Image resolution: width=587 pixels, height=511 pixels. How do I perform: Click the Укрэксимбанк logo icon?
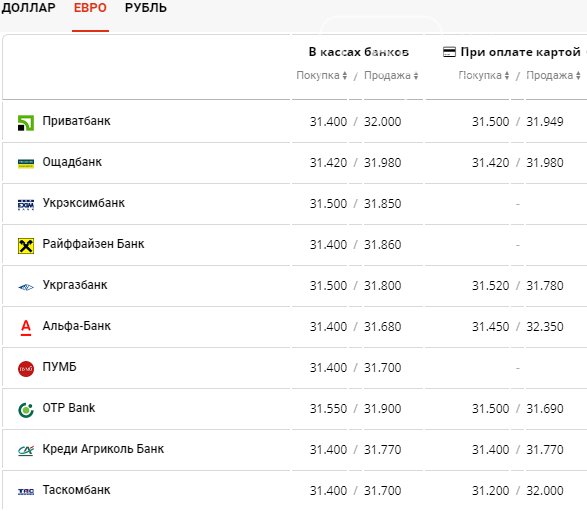pos(26,205)
